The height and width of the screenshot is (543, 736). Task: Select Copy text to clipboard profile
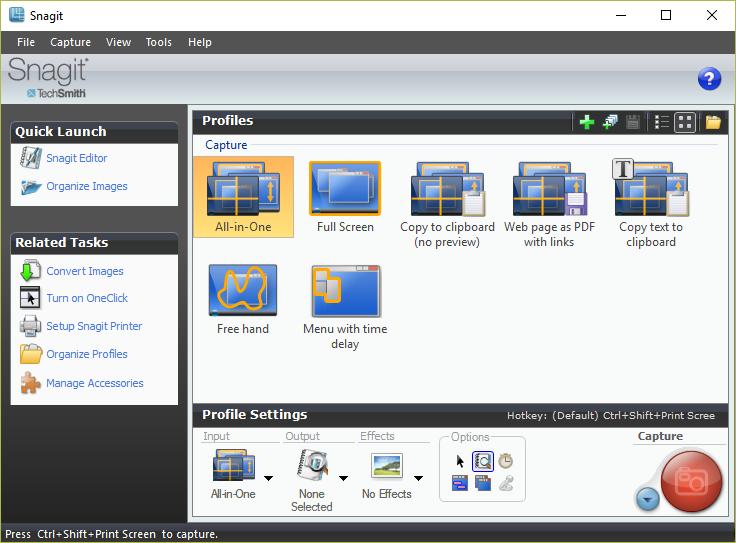coord(651,204)
